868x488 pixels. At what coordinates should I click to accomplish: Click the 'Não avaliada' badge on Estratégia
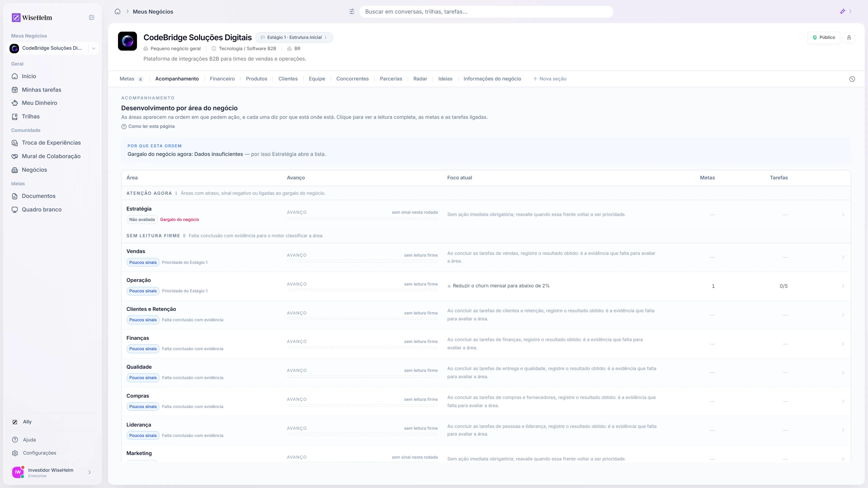[x=142, y=220]
